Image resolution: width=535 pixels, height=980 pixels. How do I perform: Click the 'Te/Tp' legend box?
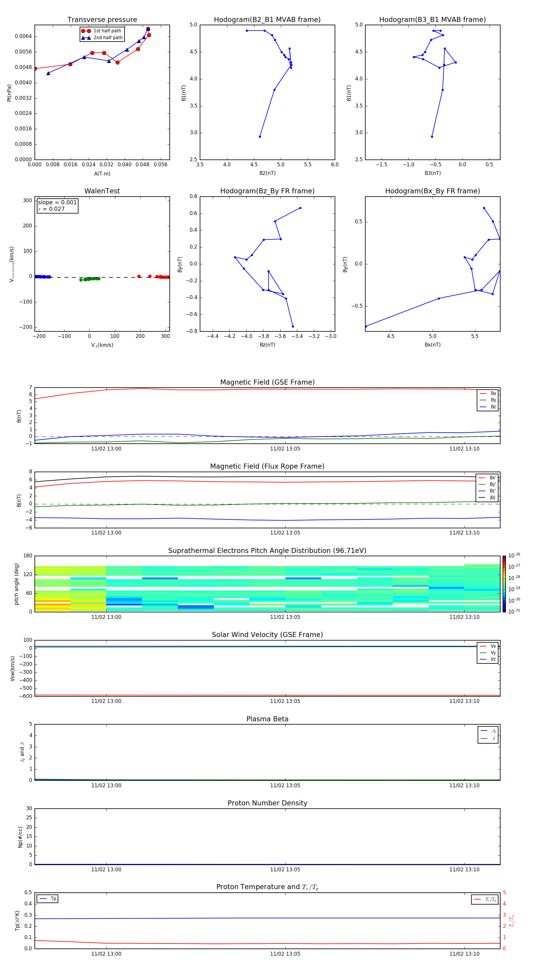pos(485,900)
